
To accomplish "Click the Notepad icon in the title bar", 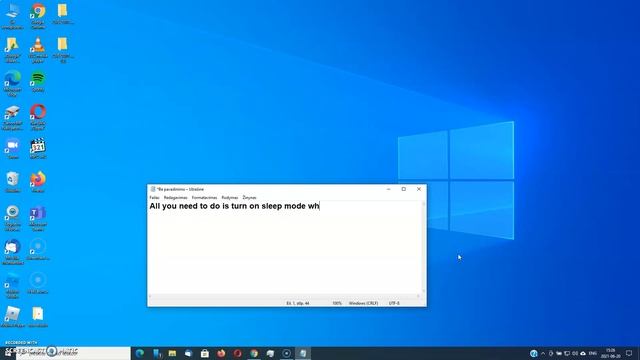I will (x=153, y=189).
